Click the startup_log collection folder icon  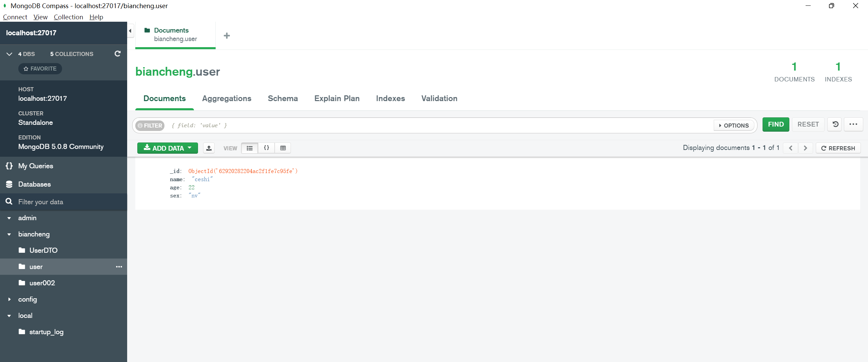click(x=22, y=332)
